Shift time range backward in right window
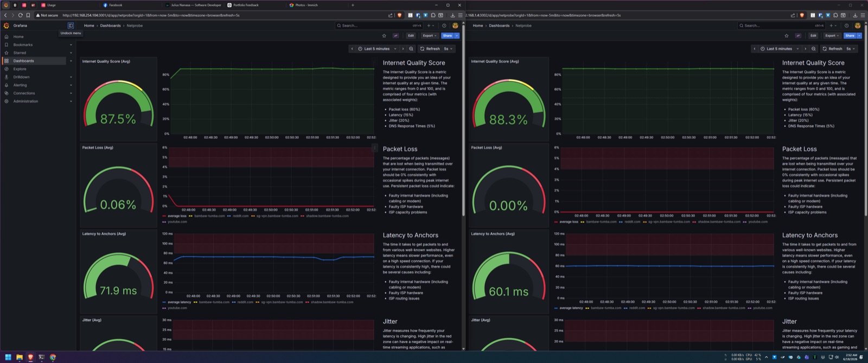 pyautogui.click(x=755, y=49)
